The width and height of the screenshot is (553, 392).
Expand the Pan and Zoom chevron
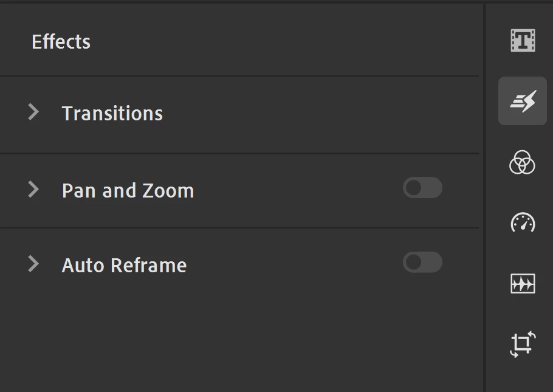(33, 190)
